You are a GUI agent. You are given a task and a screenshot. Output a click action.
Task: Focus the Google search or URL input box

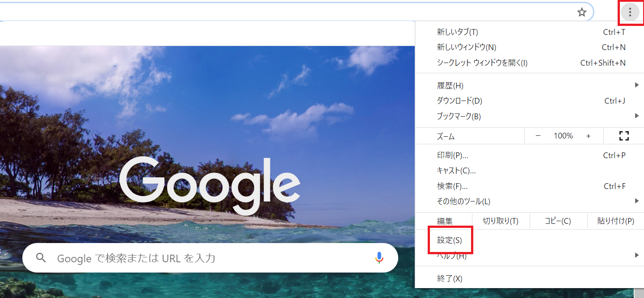pos(210,258)
